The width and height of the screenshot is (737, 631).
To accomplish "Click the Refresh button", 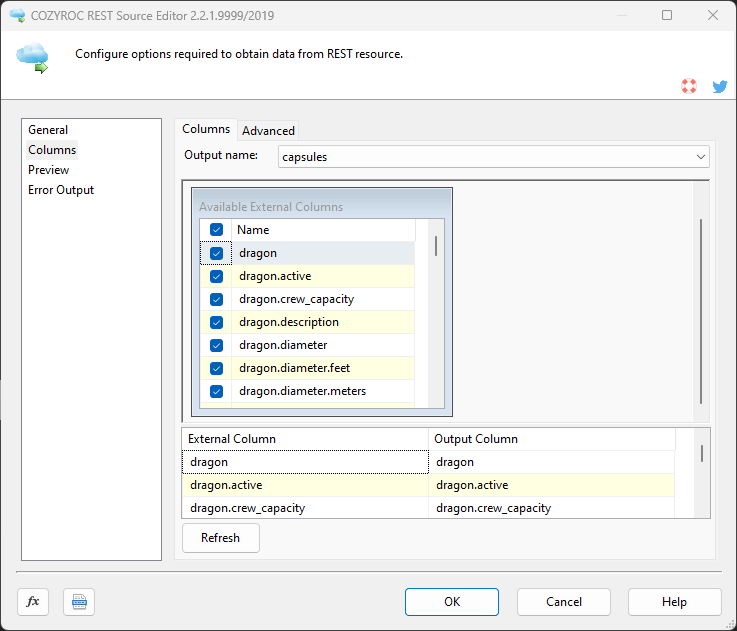I will (x=220, y=537).
